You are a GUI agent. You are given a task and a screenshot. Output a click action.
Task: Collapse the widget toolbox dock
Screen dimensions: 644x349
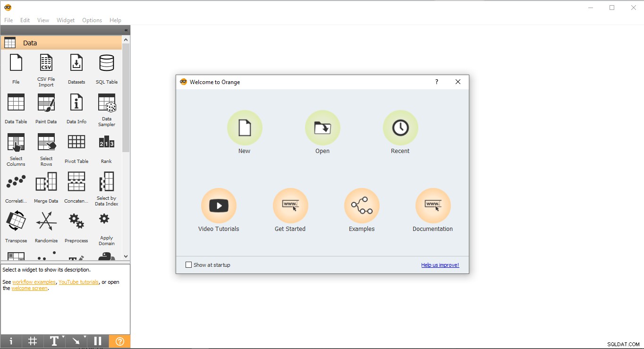click(126, 30)
